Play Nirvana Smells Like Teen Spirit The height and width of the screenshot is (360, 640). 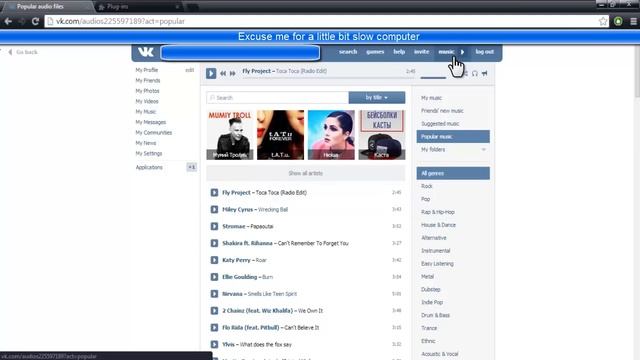(x=214, y=294)
